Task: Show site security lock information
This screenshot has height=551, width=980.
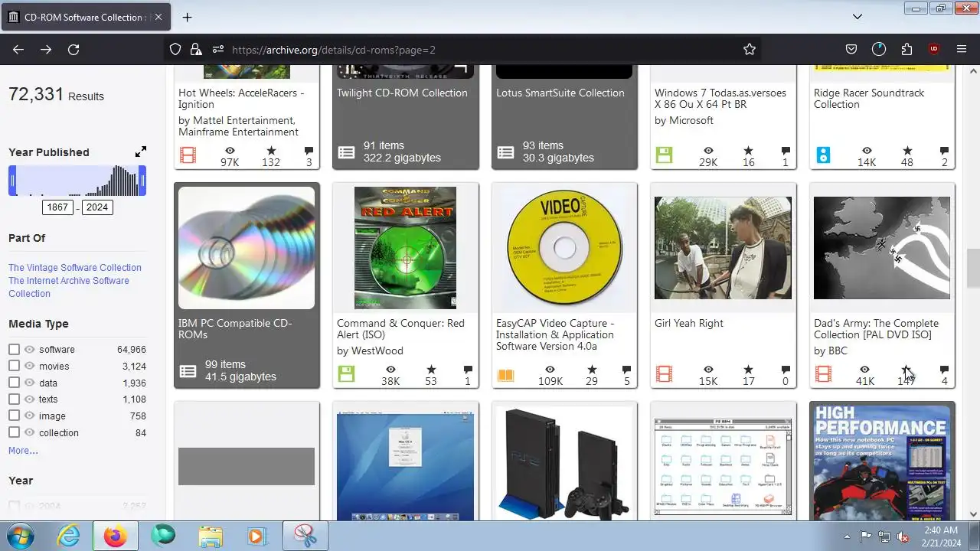Action: [x=196, y=49]
